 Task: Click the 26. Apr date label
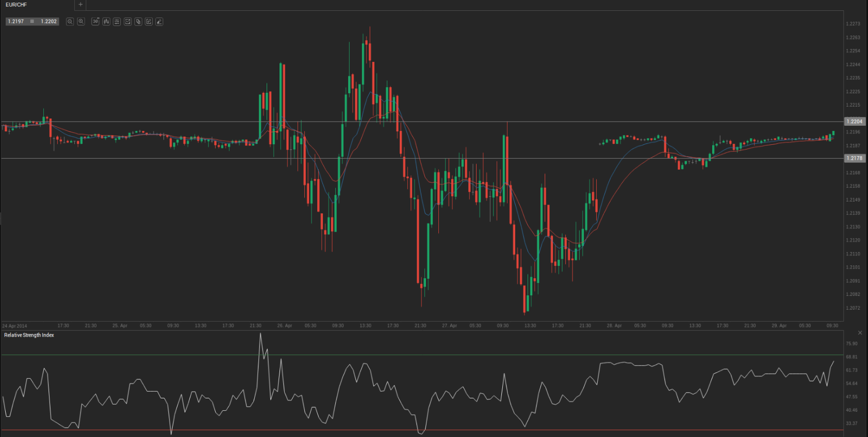tap(285, 326)
